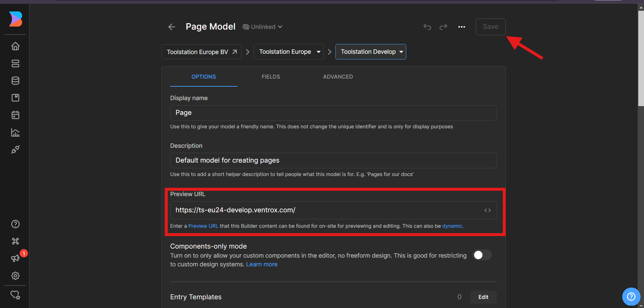Enable Components-only mode
Screen dimensions: 644x308
(482, 255)
